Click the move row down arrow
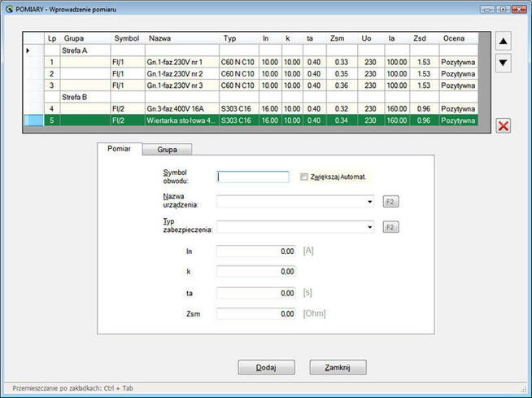 point(504,62)
